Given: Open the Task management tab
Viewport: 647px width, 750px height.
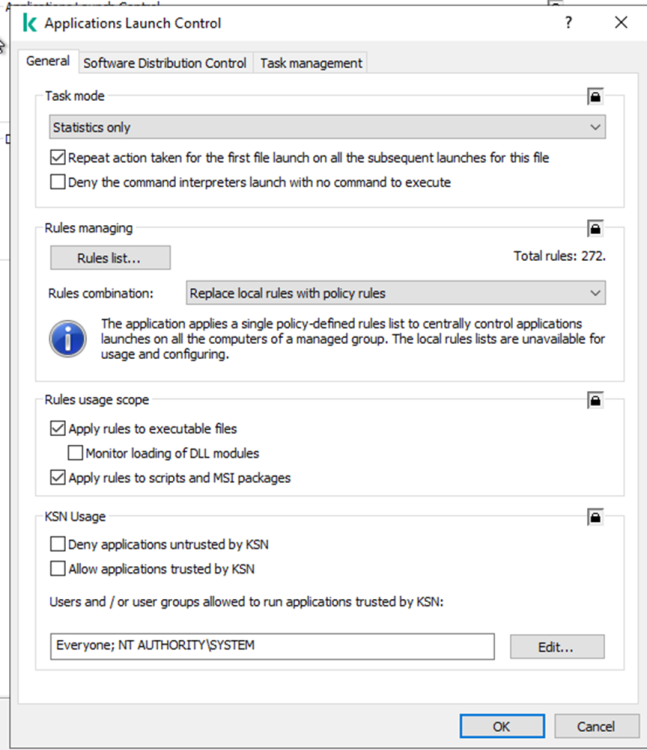Looking at the screenshot, I should pos(311,63).
